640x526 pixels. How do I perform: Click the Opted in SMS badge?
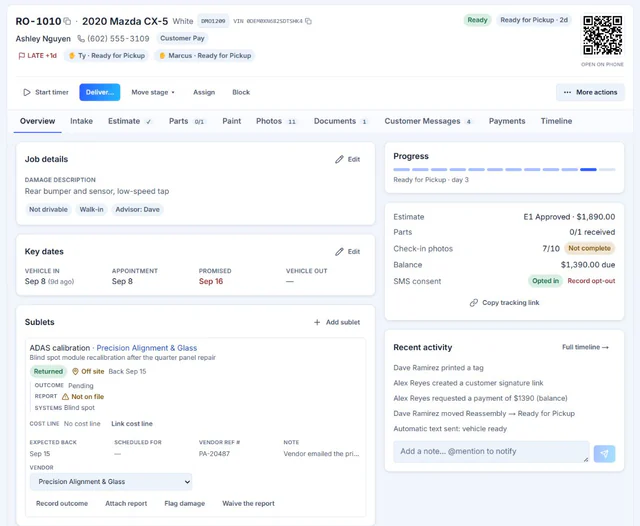tap(545, 281)
